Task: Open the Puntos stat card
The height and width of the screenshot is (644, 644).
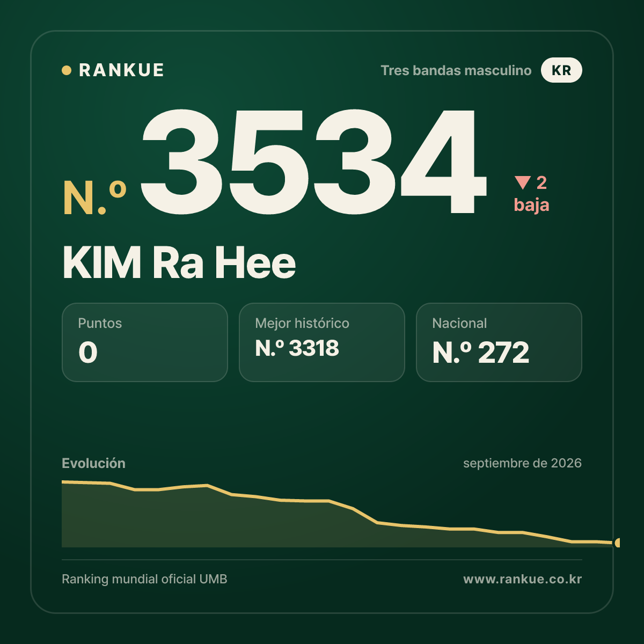Action: [145, 342]
